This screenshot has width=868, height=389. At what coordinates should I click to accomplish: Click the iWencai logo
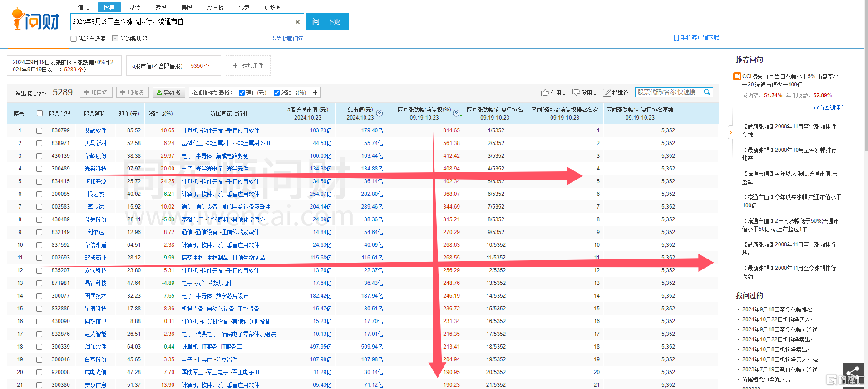pyautogui.click(x=35, y=20)
